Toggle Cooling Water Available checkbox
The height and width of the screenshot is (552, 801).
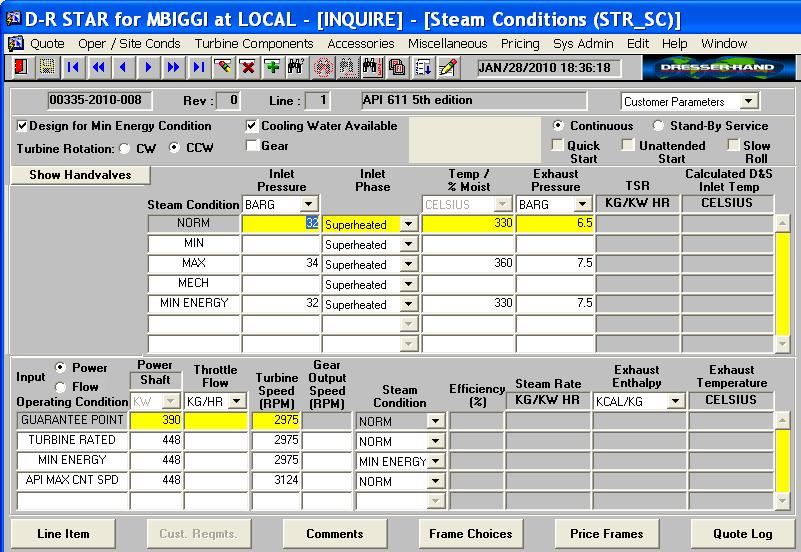251,126
